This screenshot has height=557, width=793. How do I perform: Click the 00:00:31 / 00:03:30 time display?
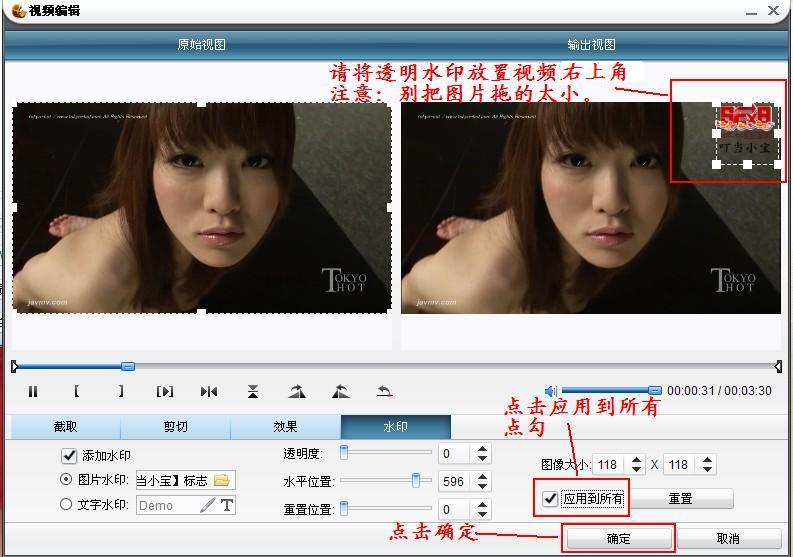coord(719,391)
